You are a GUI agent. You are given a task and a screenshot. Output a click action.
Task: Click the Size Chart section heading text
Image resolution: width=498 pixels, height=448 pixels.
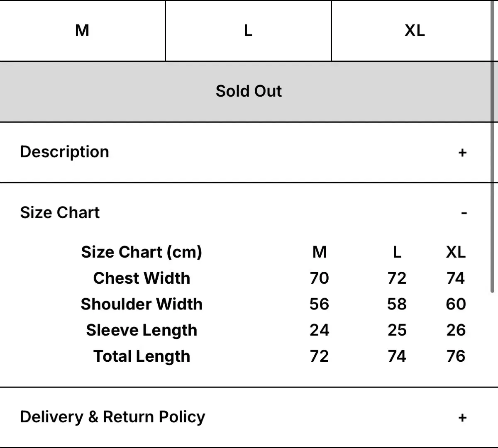60,212
